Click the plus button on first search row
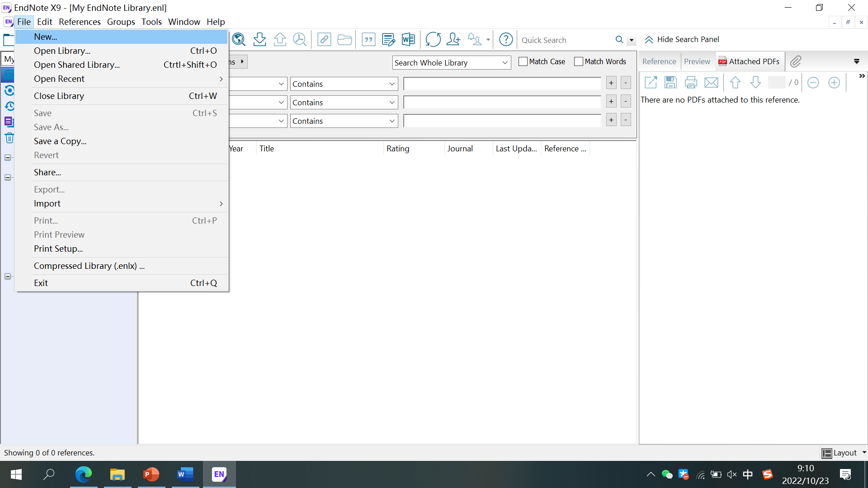This screenshot has width=868, height=488. [x=611, y=83]
